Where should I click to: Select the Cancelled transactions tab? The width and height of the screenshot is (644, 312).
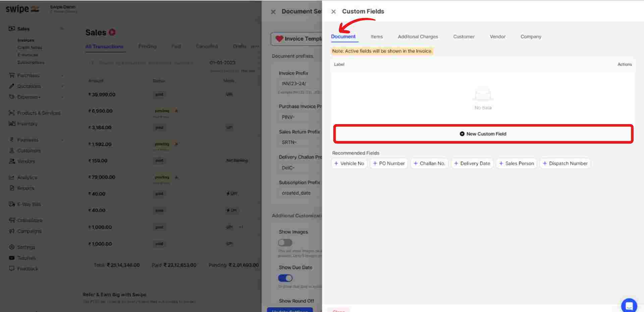pyautogui.click(x=207, y=46)
